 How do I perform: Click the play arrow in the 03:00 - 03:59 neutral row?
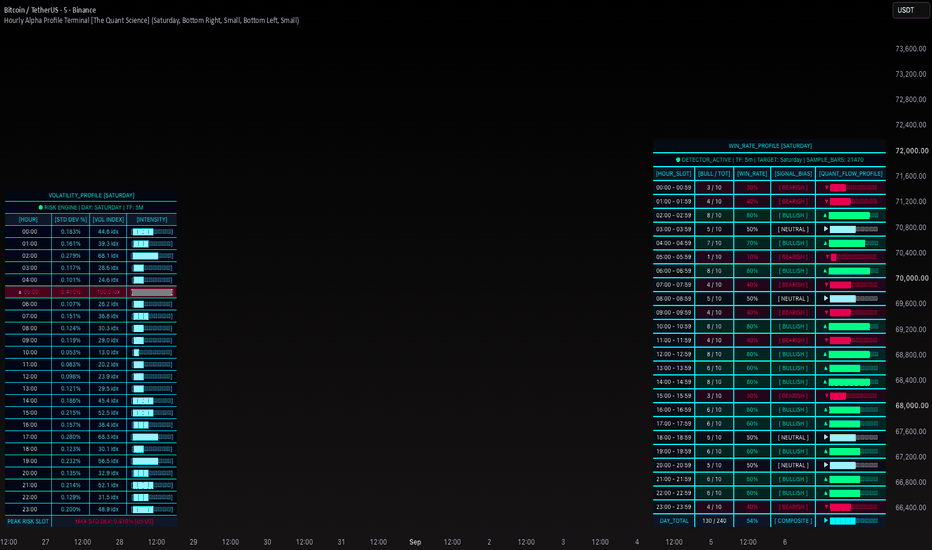point(826,229)
